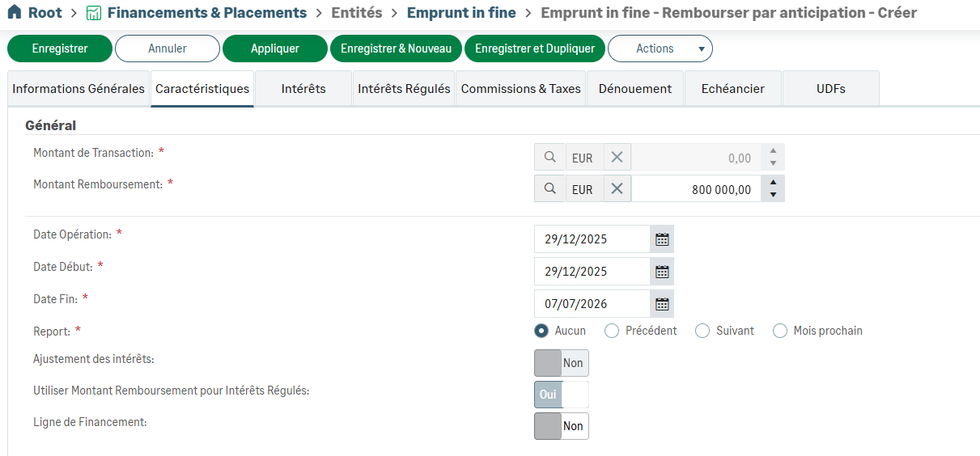Select the Précédent report radio option
The image size is (980, 456).
click(x=612, y=331)
